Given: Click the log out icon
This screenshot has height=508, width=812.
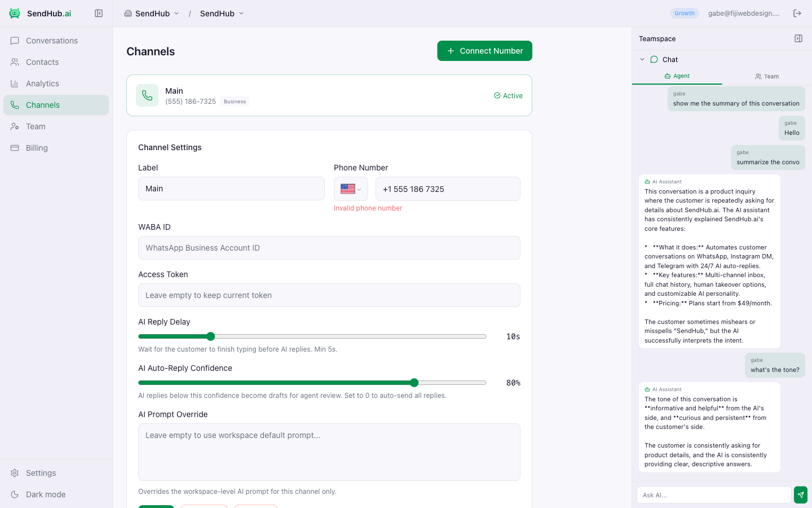Looking at the screenshot, I should [x=797, y=14].
